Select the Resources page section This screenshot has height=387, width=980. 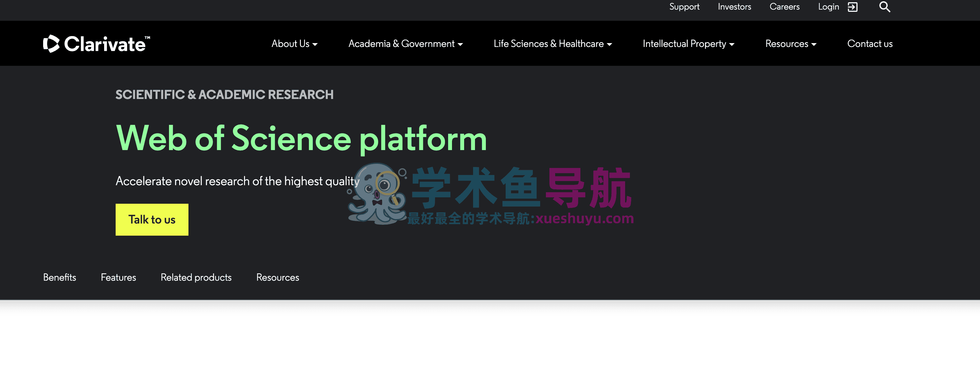click(x=278, y=277)
